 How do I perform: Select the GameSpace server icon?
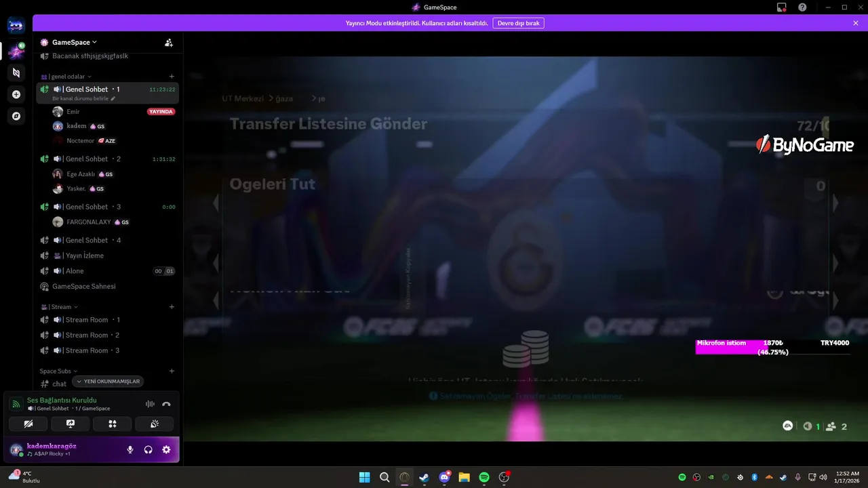click(16, 51)
